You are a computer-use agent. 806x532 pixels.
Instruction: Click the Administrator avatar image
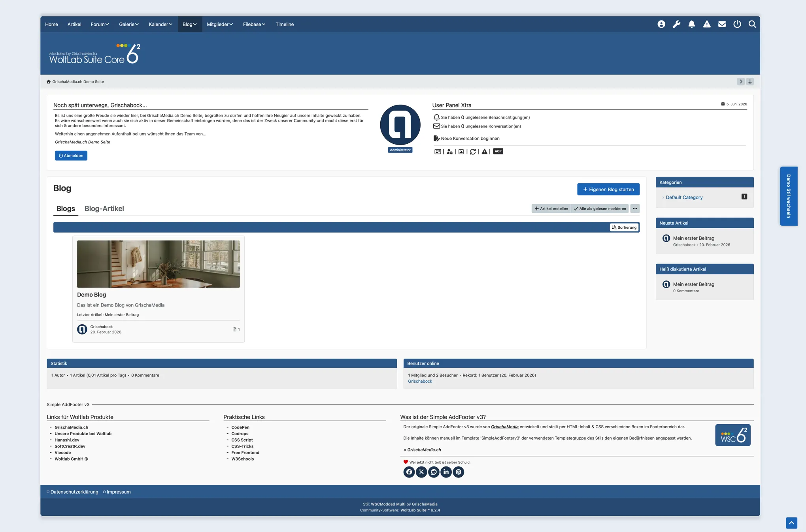400,125
